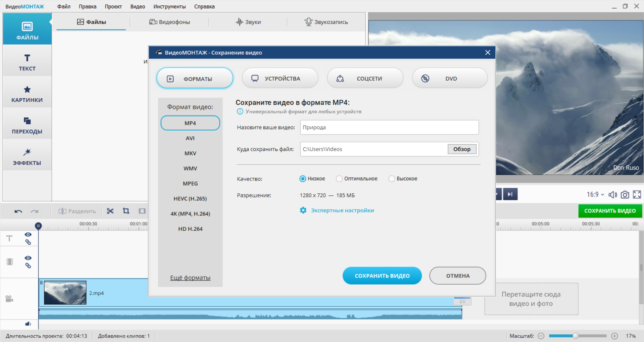Open the 16:9 aspect ratio dropdown
The height and width of the screenshot is (342, 644).
click(x=595, y=195)
